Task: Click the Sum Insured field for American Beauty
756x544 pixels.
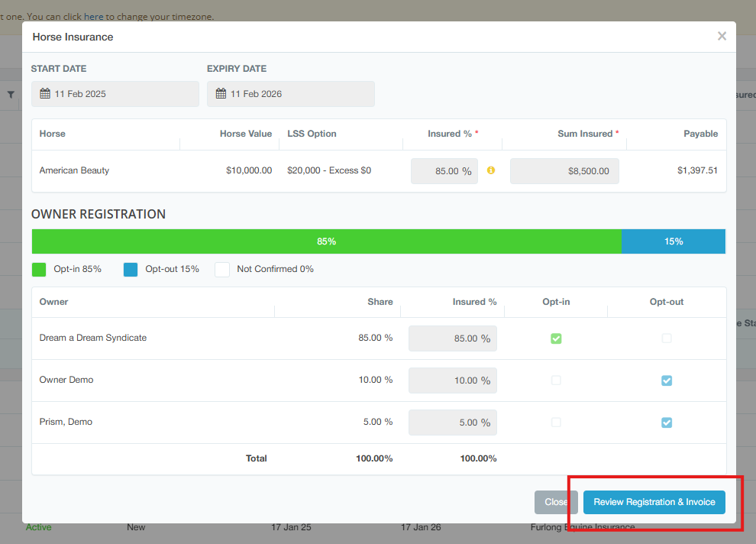Action: [x=564, y=171]
